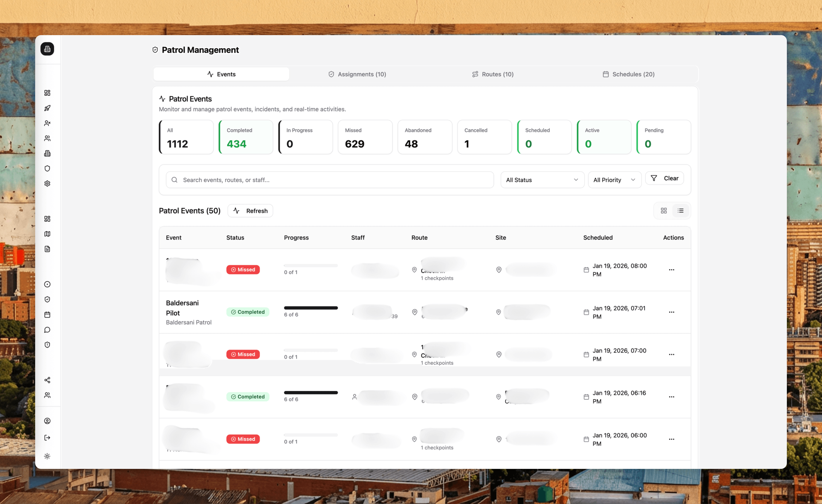Open the chat bubble sidebar icon

(47, 330)
